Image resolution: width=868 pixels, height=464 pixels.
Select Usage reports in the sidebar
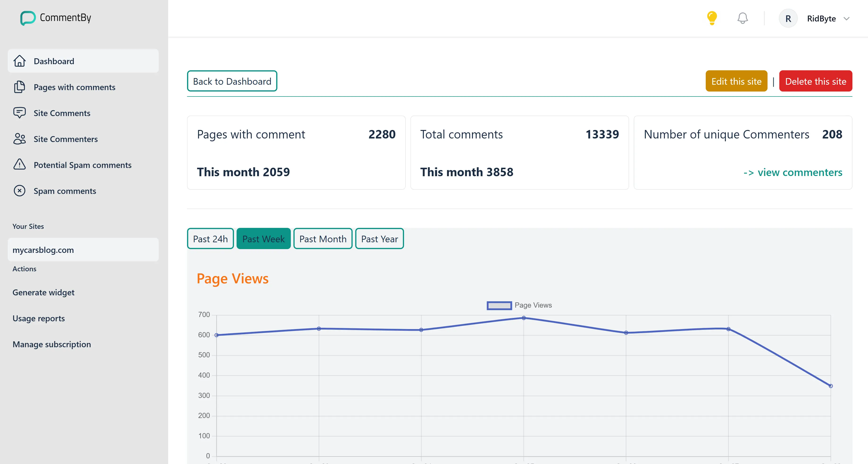point(38,318)
